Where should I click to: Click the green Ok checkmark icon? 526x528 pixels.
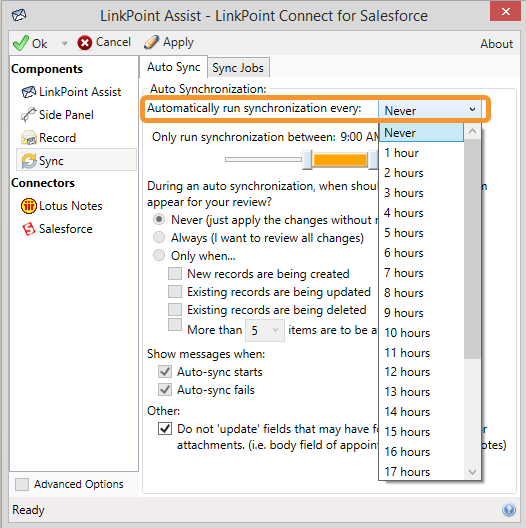(21, 43)
